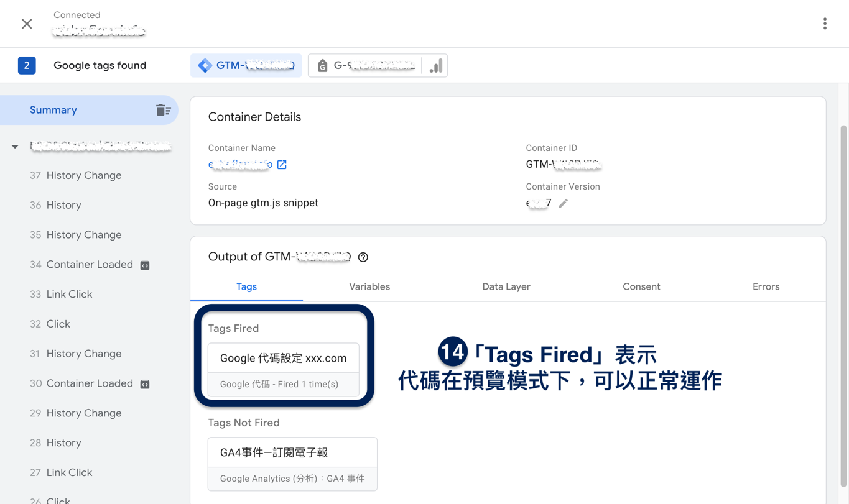Switch to the Tags tab

246,286
